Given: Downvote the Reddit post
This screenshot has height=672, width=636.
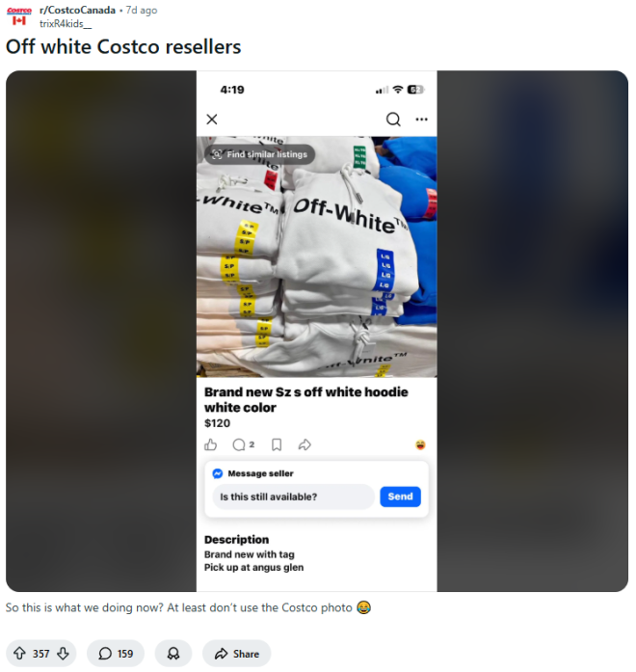Looking at the screenshot, I should tap(63, 653).
